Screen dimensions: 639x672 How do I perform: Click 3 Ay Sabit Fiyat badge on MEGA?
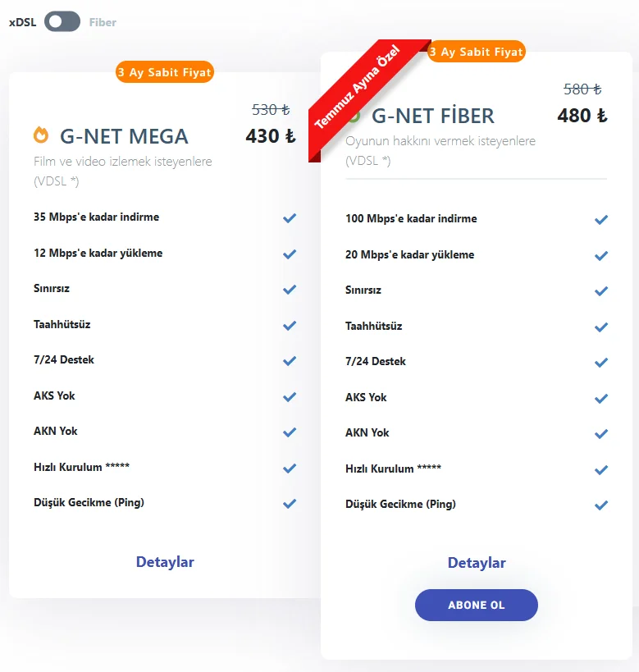(x=165, y=72)
